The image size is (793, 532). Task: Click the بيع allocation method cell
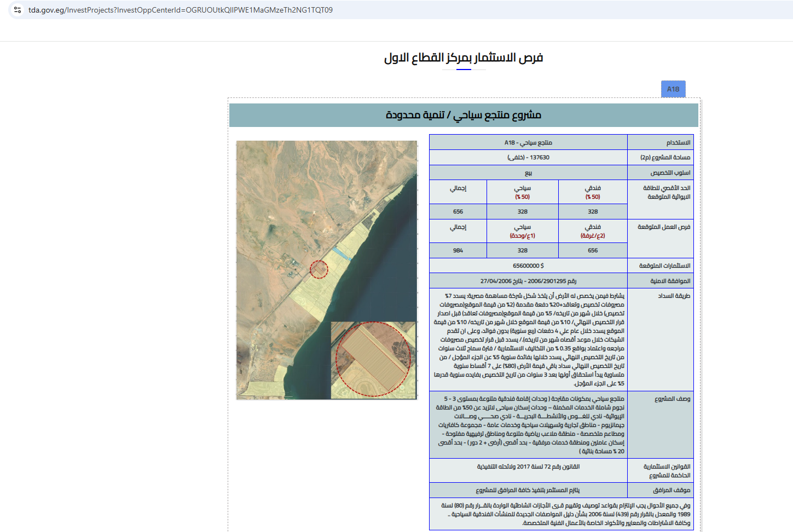528,173
